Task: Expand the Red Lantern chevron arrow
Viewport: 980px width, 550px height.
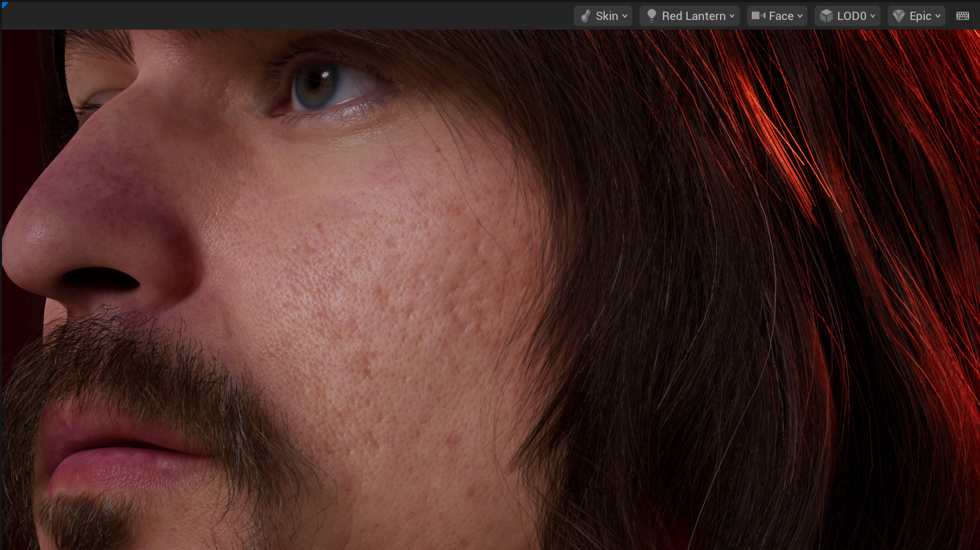Action: click(732, 16)
